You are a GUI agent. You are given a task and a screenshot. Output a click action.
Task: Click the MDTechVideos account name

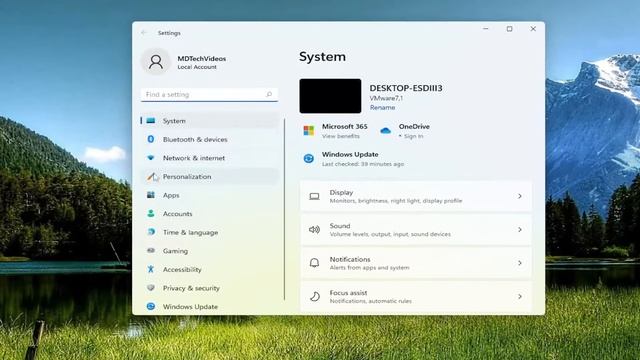point(202,58)
